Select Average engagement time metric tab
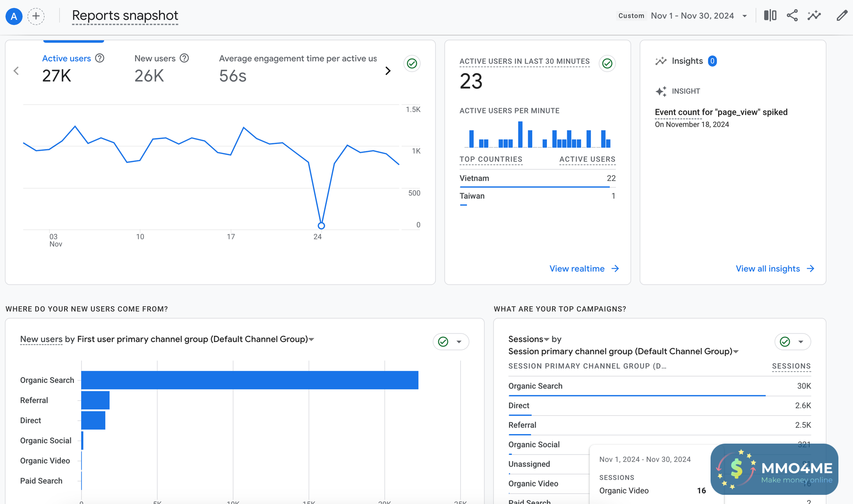Screen dimensions: 853x504 pyautogui.click(x=298, y=69)
